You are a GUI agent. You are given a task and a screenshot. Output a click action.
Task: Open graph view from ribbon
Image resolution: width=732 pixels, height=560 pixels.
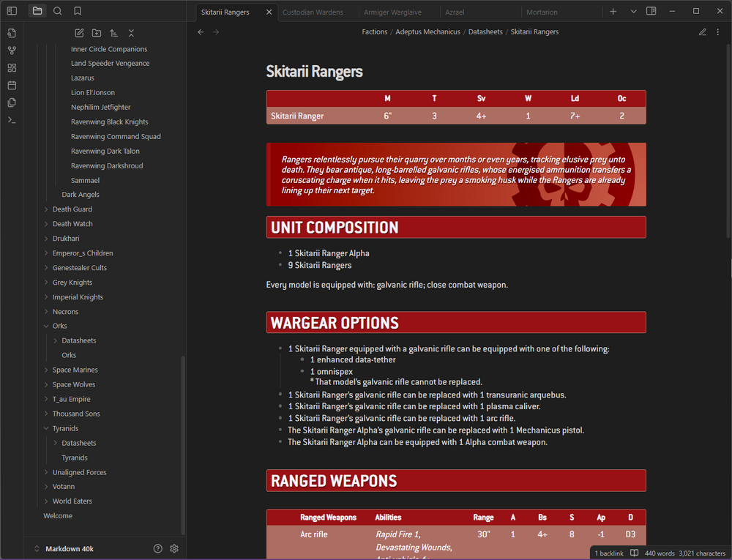coord(12,51)
